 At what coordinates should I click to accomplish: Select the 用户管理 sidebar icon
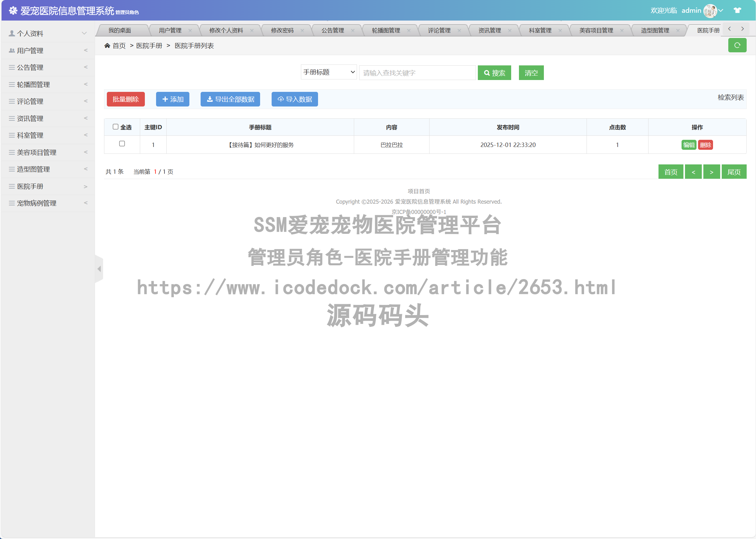(x=11, y=50)
